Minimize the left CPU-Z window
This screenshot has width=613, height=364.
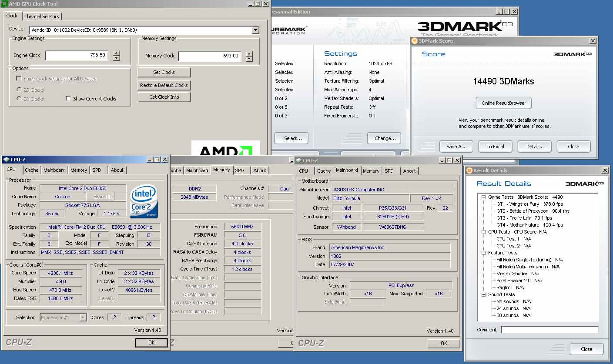coord(150,160)
